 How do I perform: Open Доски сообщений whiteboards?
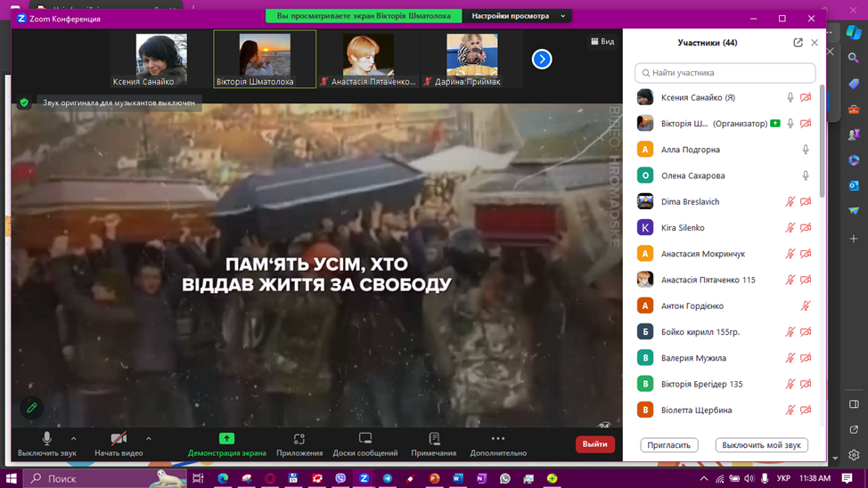point(364,444)
